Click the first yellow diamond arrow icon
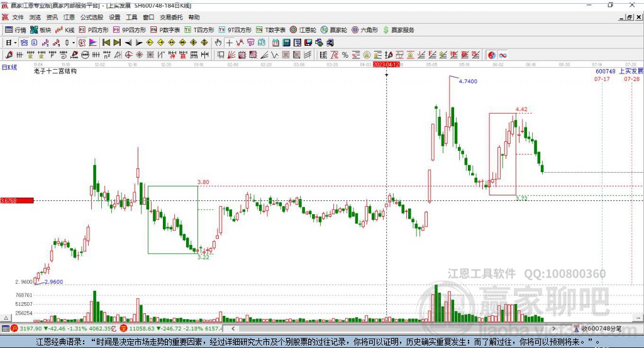This screenshot has height=348, width=644. [x=150, y=43]
